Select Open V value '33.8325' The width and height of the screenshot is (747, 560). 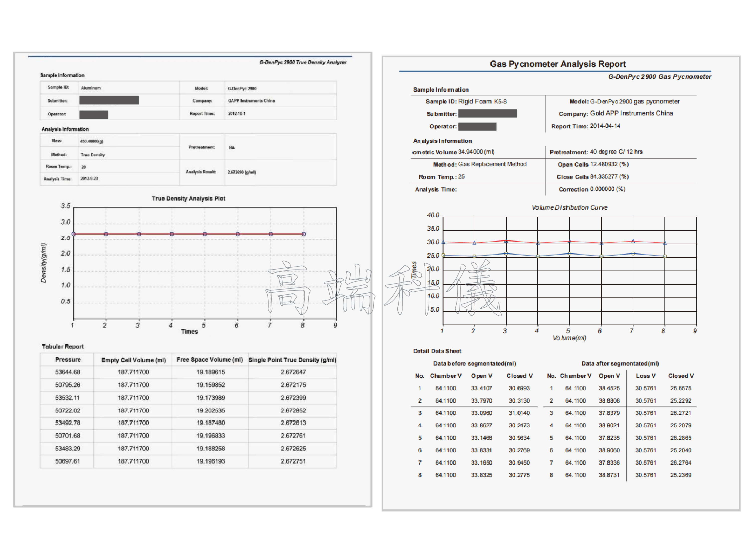tap(481, 475)
